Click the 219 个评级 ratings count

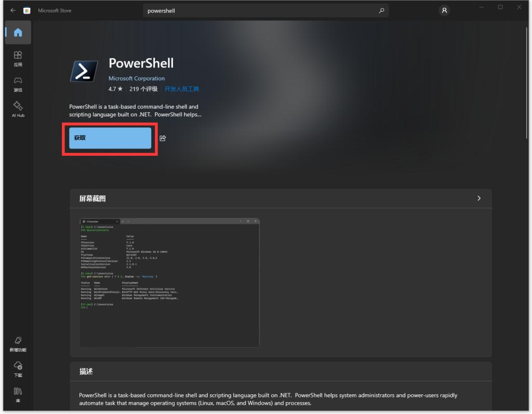pos(143,89)
